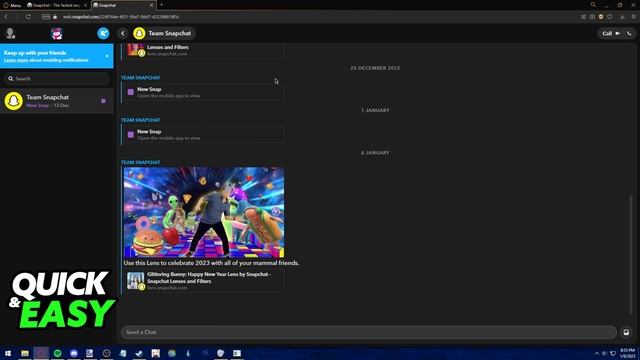The image size is (640, 360).
Task: Open the profile avatar in Snapchat sidebar
Action: click(10, 33)
